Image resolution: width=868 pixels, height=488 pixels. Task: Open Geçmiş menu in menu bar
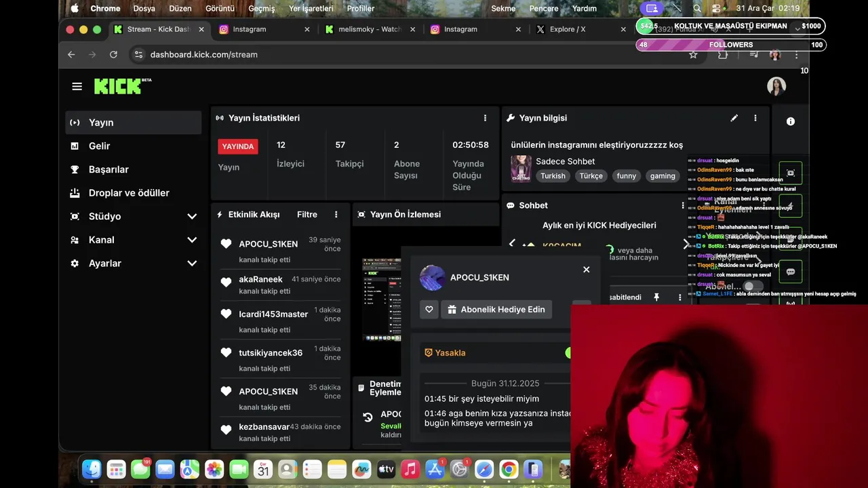coord(262,8)
